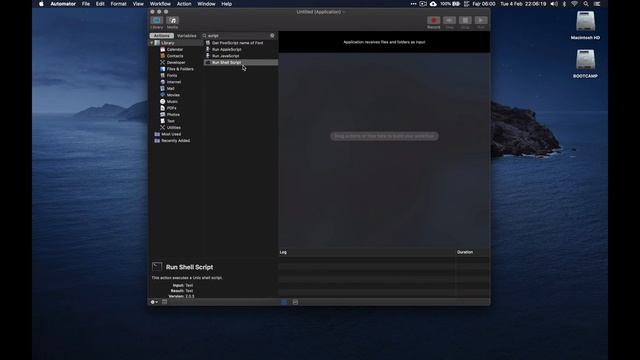Open the Action menu
The height and width of the screenshot is (360, 640).
(184, 4)
